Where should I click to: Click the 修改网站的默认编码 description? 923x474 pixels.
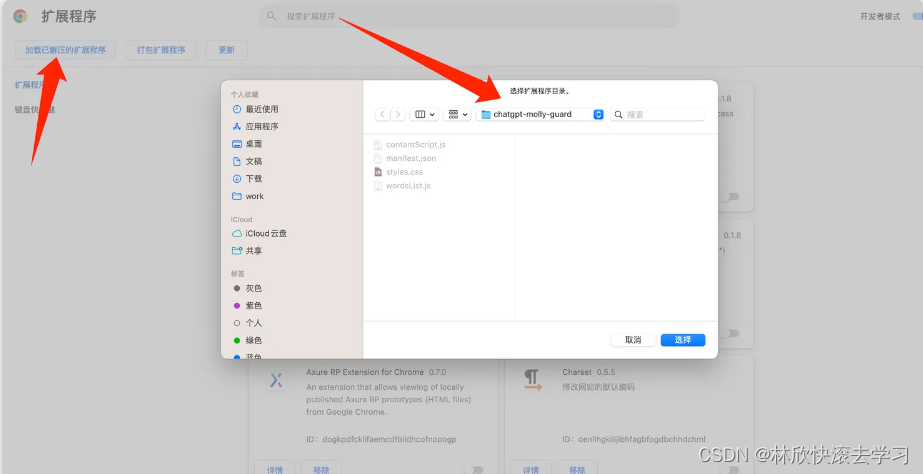(x=599, y=387)
